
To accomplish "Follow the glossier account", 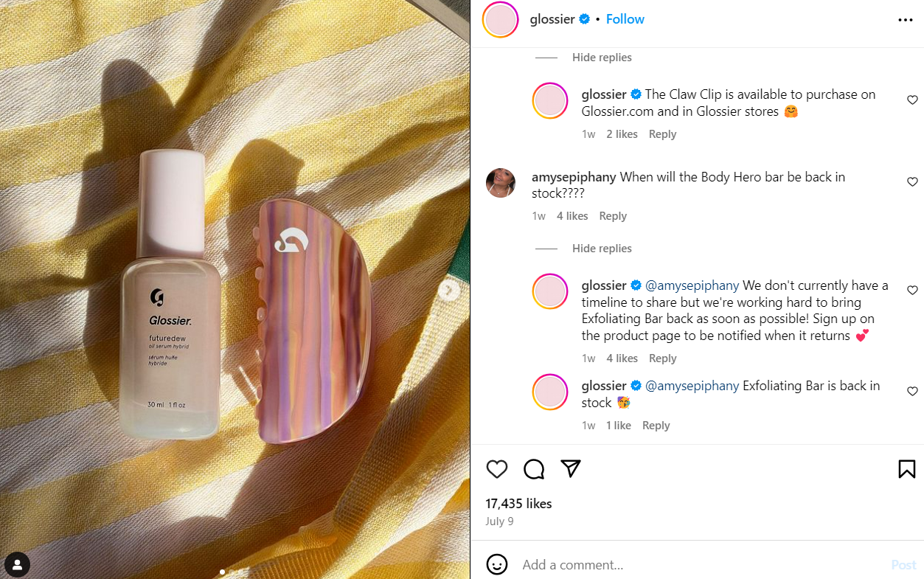I will click(x=624, y=18).
